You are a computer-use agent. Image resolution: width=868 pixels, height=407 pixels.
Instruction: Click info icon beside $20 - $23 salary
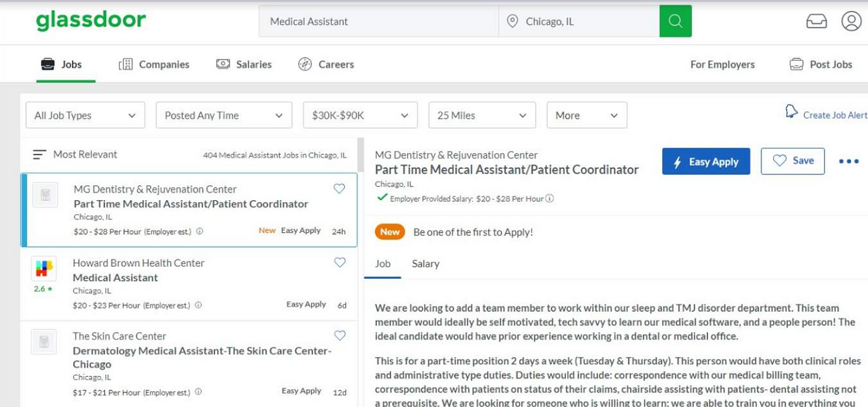click(198, 305)
